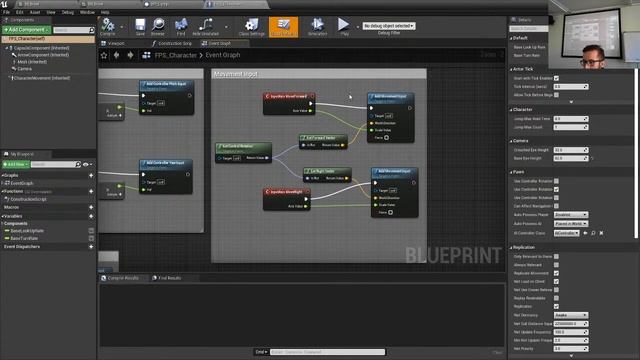Select EventGraph under Graphs
This screenshot has width=640, height=360.
point(21,183)
